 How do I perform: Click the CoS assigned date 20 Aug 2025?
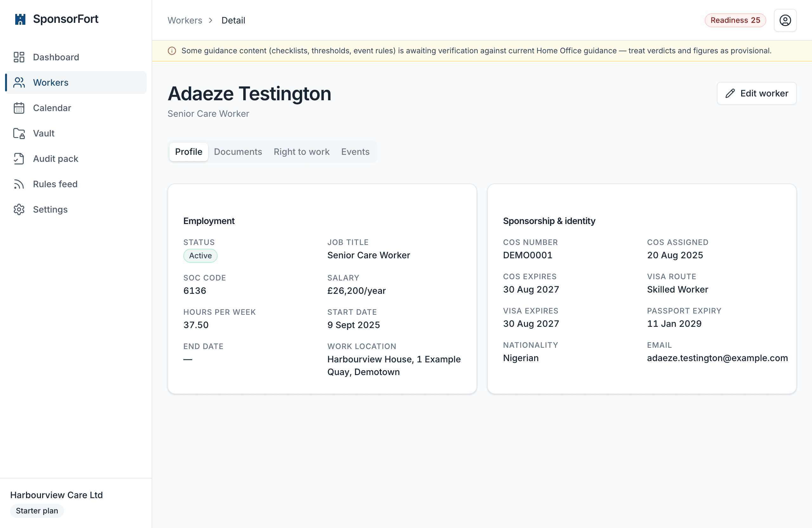tap(675, 255)
